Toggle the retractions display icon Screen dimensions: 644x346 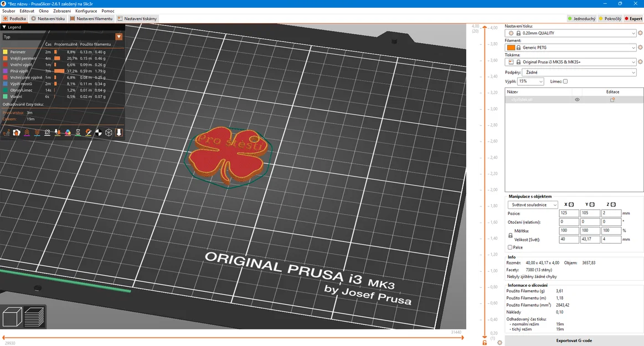click(27, 132)
